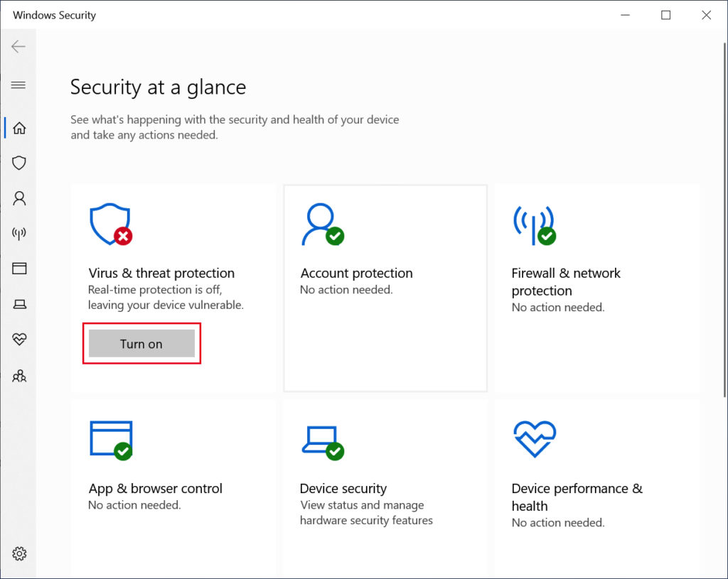Click the App & browser control sidebar icon

[19, 268]
